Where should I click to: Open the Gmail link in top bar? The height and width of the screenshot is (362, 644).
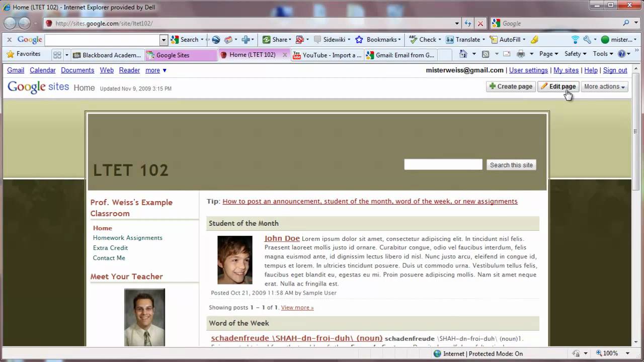[16, 70]
